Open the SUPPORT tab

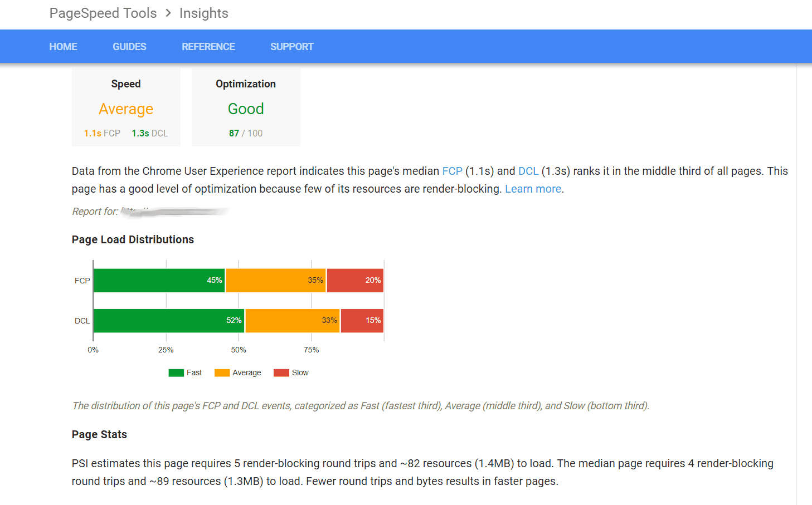click(x=292, y=47)
